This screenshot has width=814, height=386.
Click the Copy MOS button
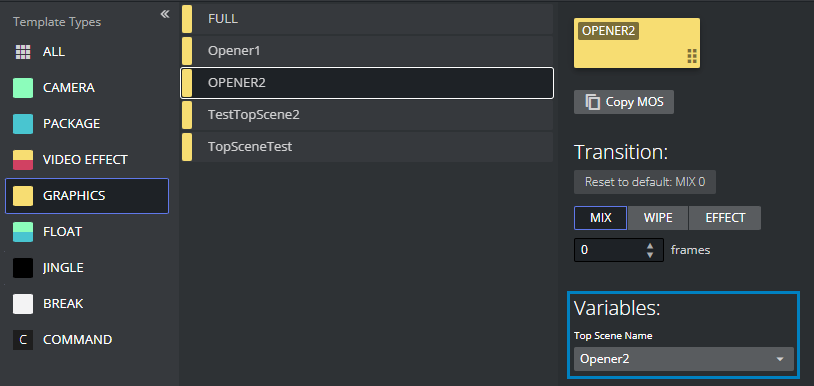pyautogui.click(x=623, y=102)
